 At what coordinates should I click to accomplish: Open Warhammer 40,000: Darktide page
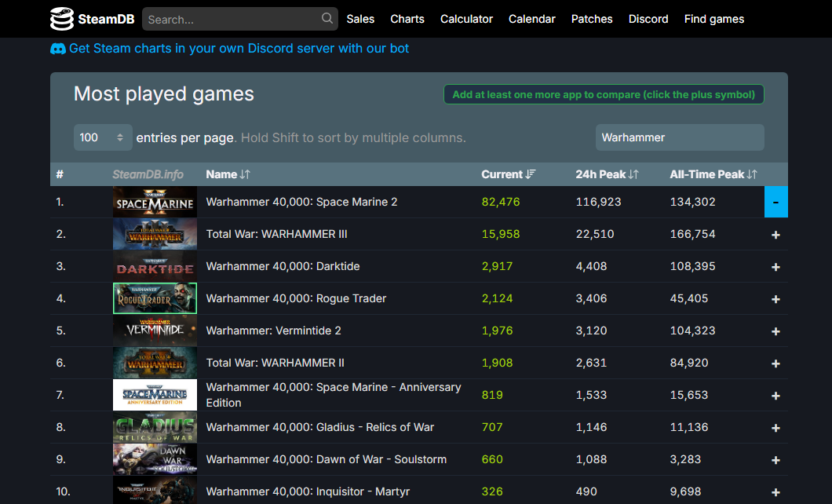point(283,266)
